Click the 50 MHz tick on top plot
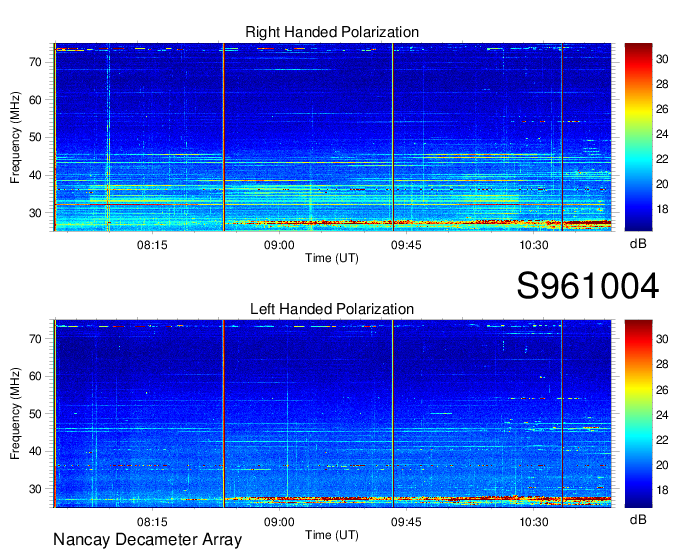The height and width of the screenshot is (552, 680). point(36,138)
